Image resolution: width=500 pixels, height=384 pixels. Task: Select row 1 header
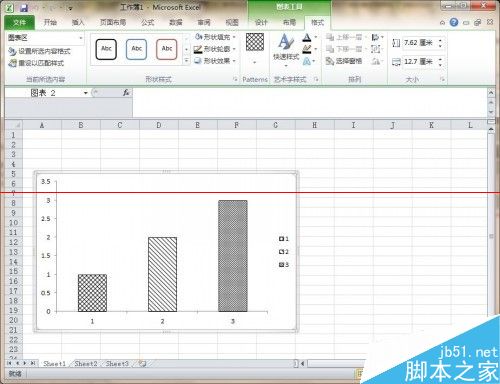click(13, 135)
